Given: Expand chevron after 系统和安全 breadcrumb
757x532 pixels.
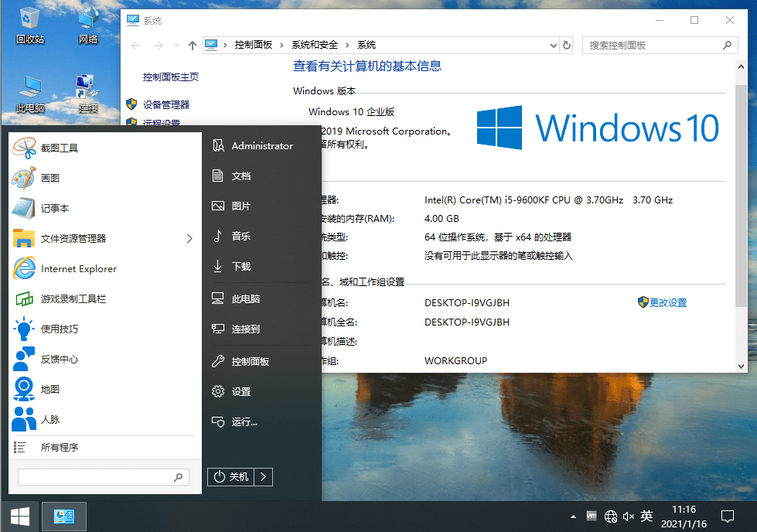Looking at the screenshot, I should click(347, 45).
